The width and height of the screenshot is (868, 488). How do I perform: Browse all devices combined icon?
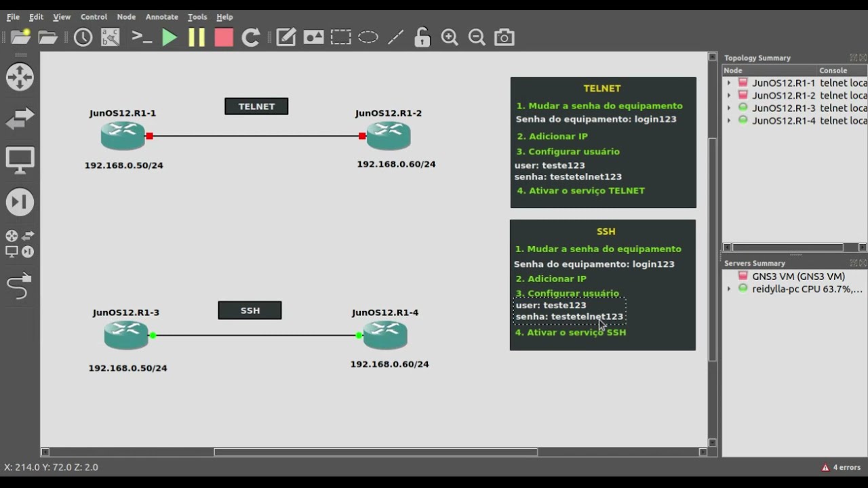[x=20, y=243]
